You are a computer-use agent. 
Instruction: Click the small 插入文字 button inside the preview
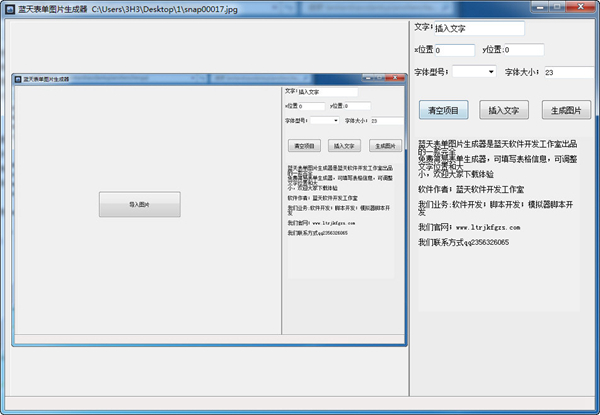click(343, 145)
